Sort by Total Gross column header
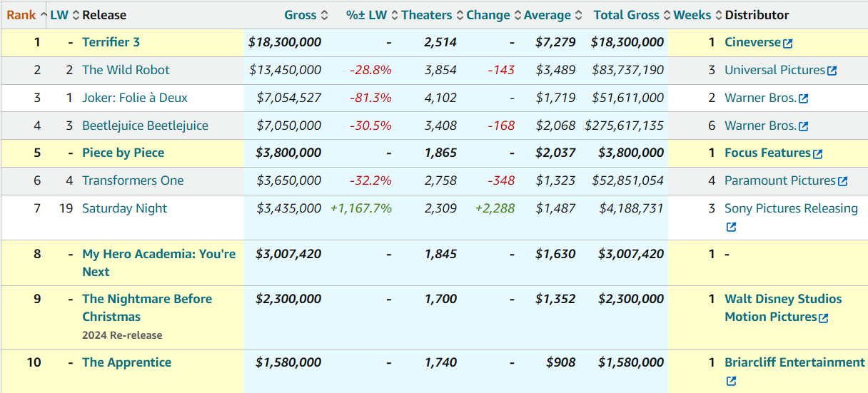Image resolution: width=868 pixels, height=393 pixels. point(626,15)
